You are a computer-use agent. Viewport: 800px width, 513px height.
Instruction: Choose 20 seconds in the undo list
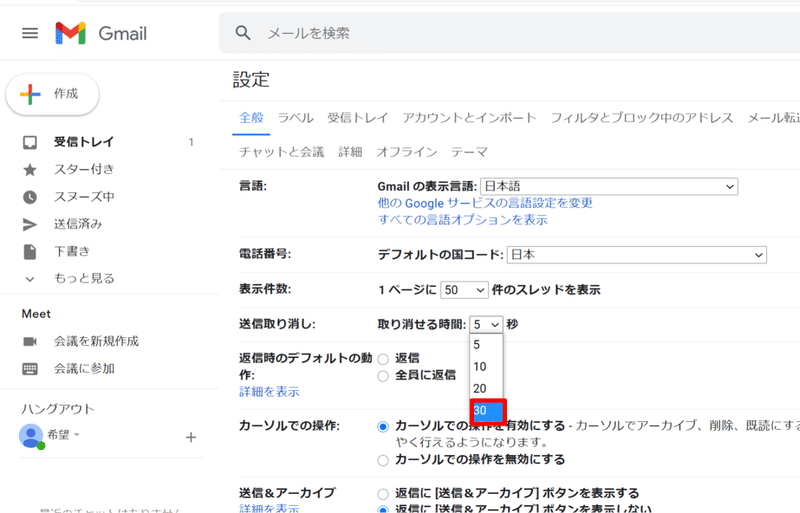[486, 388]
